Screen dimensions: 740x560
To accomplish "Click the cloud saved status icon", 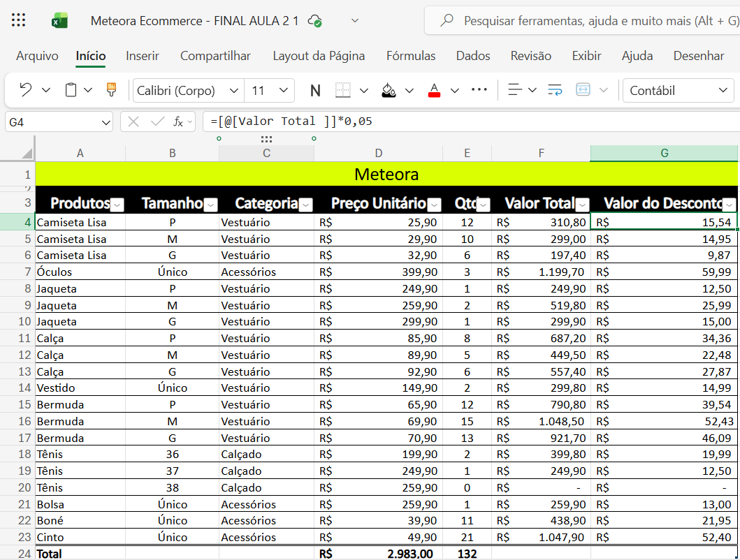I will coord(314,21).
